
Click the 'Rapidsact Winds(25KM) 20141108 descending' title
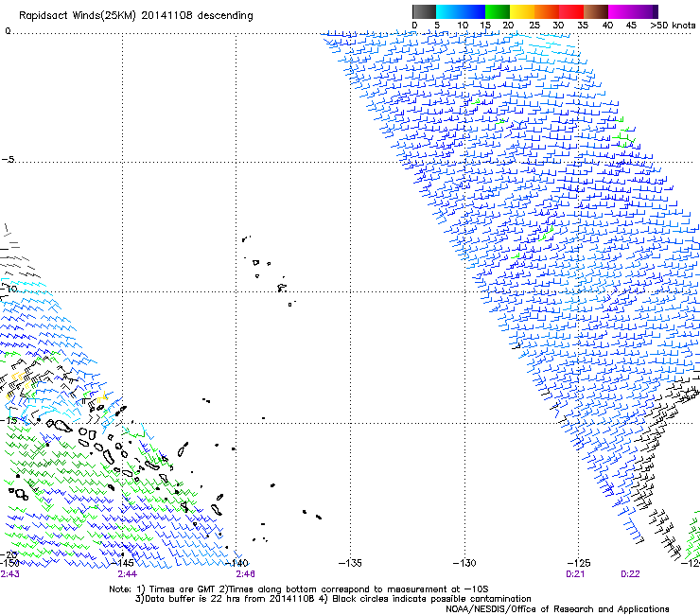135,16
